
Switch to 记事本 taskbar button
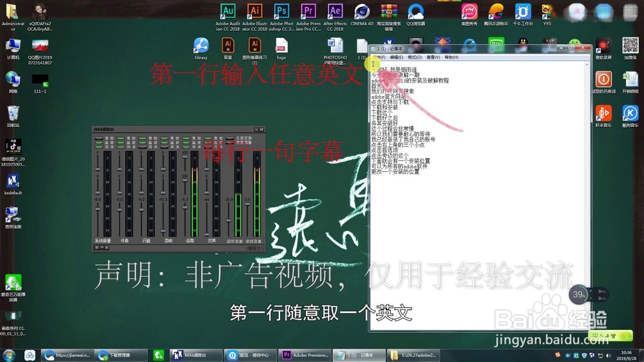pyautogui.click(x=359, y=355)
